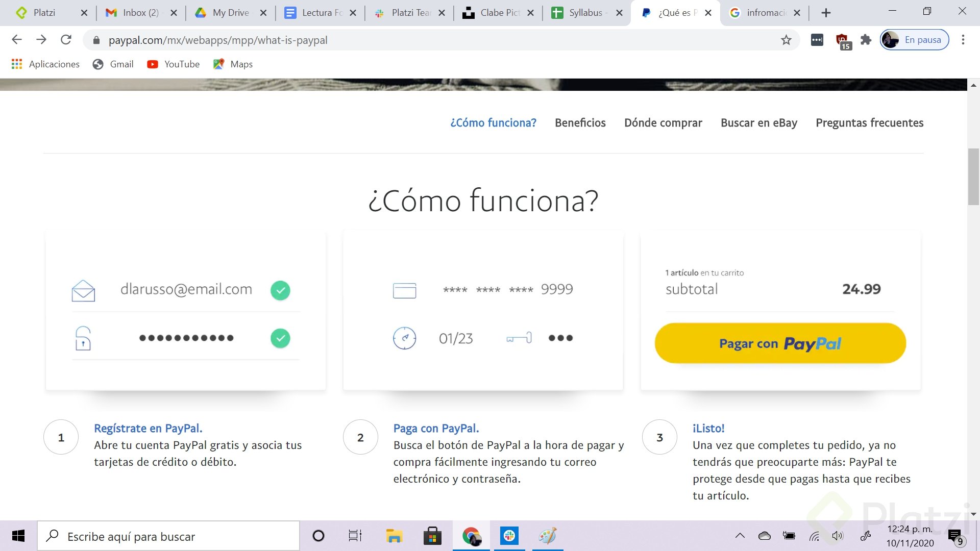
Task: Click the 'Regístrate en PayPal.' heading
Action: tap(148, 429)
